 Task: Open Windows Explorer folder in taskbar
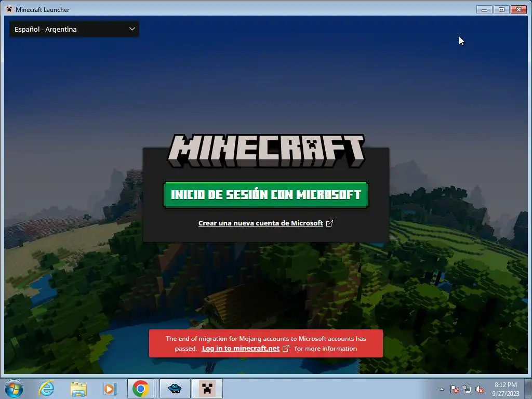78,389
